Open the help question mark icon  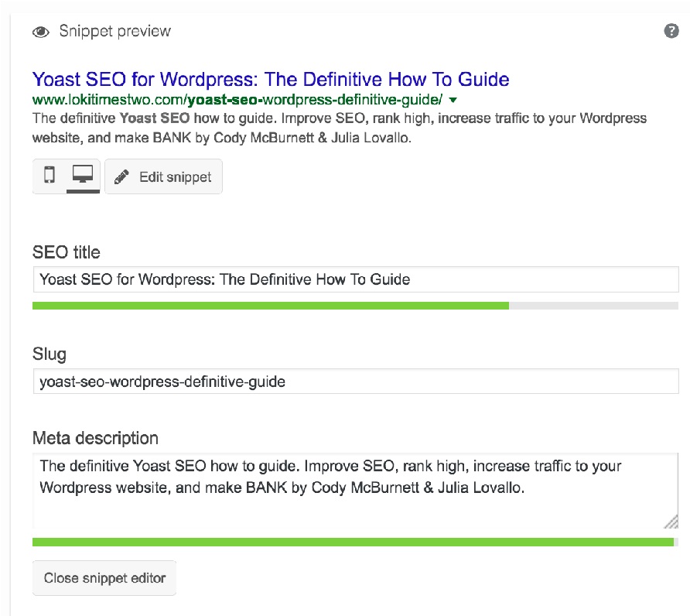(x=671, y=31)
